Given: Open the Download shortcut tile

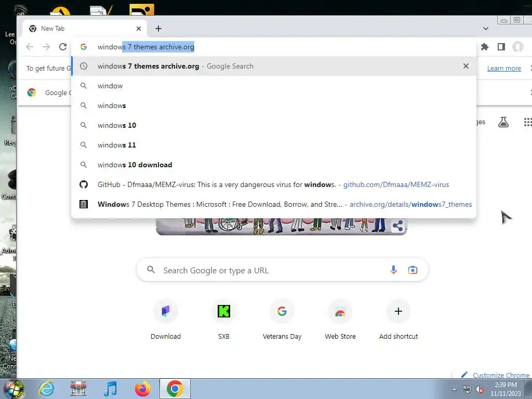Looking at the screenshot, I should click(166, 320).
